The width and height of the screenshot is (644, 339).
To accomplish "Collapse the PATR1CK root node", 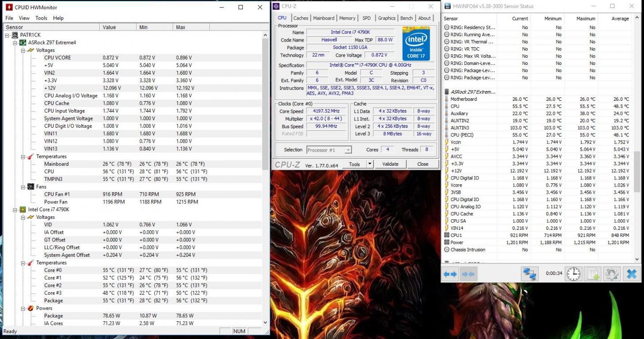I will (x=8, y=35).
